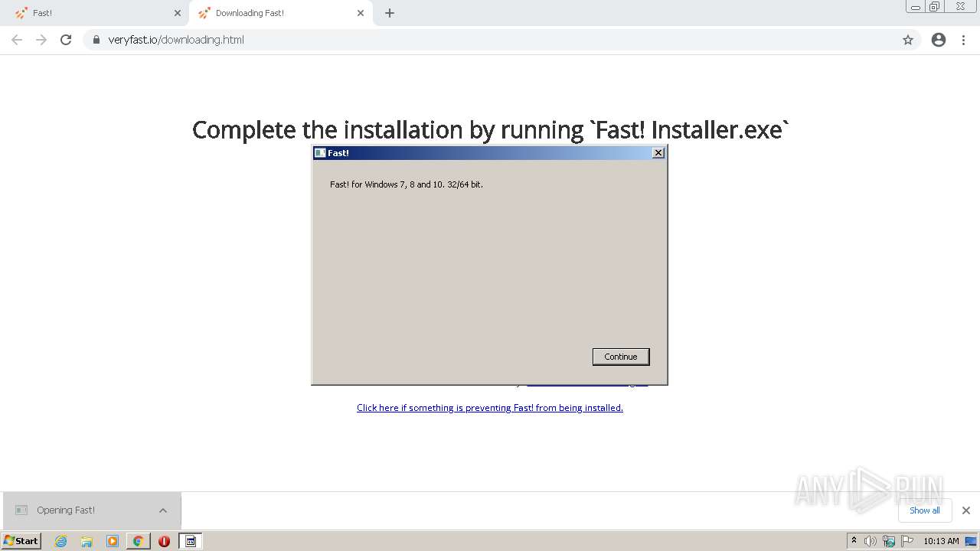Open Windows Explorer from the taskbar
This screenshot has height=551, width=980.
(87, 541)
